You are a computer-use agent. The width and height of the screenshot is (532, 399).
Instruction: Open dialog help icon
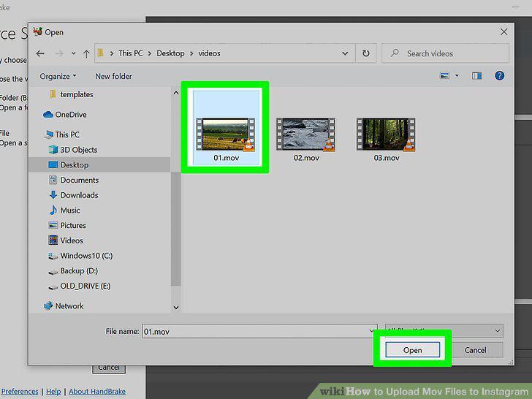[x=499, y=76]
